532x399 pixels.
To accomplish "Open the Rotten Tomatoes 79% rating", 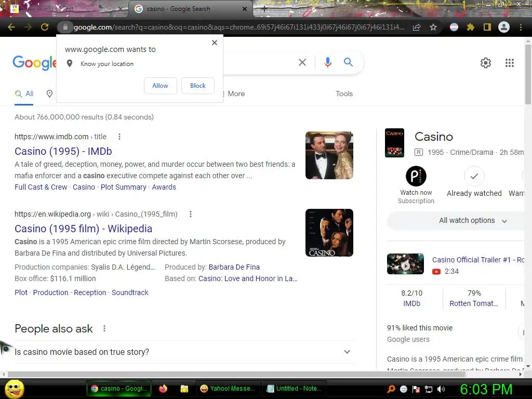I will 474,298.
